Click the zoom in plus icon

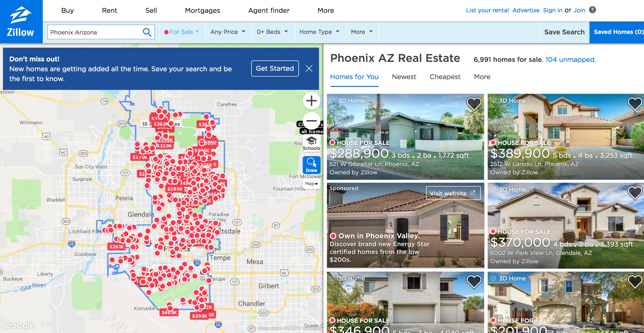click(x=310, y=101)
